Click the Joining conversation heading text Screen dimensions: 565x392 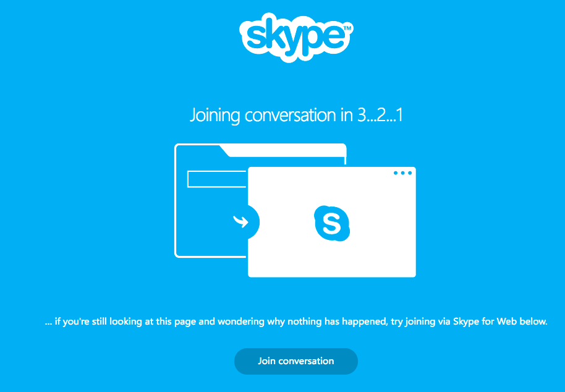[x=296, y=115]
